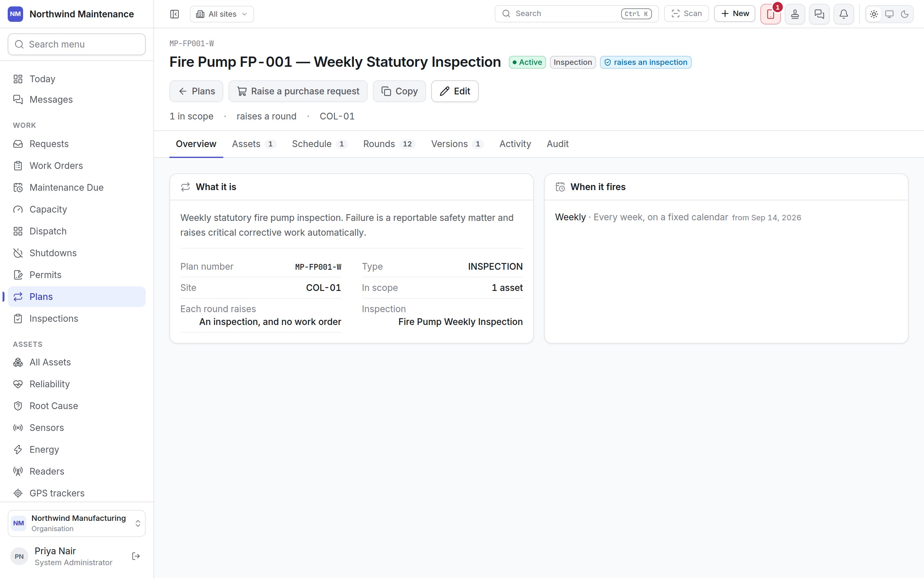This screenshot has height=578, width=924.
Task: Open the notifications bell icon
Action: pyautogui.click(x=844, y=14)
